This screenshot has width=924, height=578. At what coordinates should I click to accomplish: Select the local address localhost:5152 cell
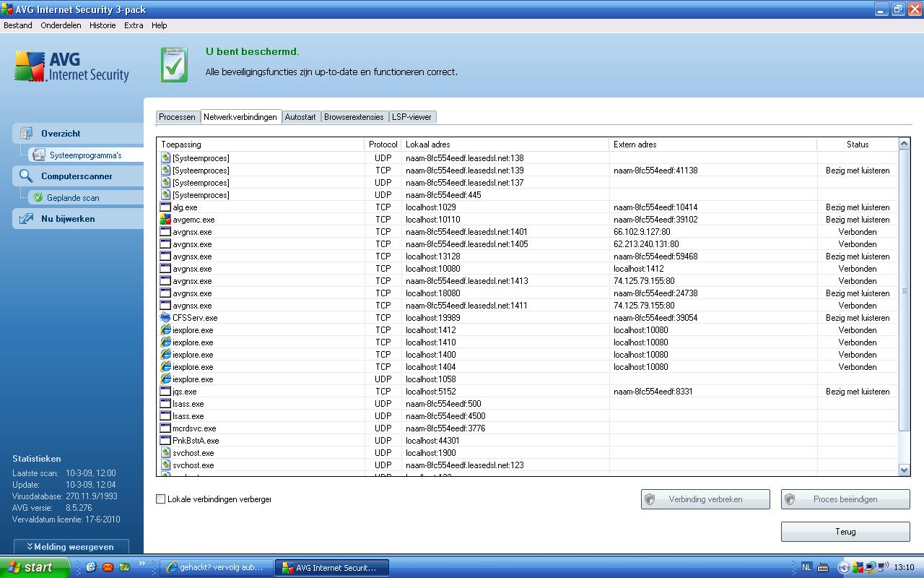point(505,392)
